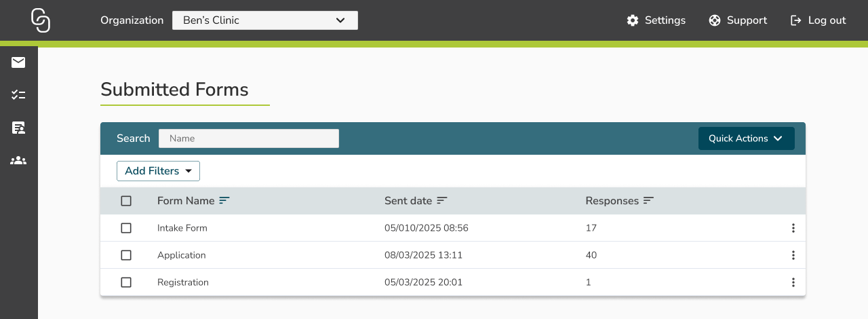Expand the Add Filters dropdown
Screen dimensions: 868x319
(158, 171)
